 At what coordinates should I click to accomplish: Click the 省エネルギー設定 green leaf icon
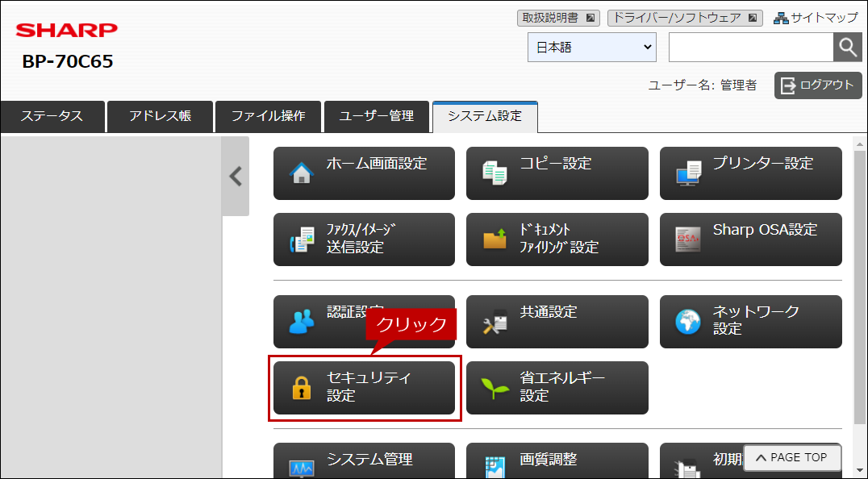(495, 388)
